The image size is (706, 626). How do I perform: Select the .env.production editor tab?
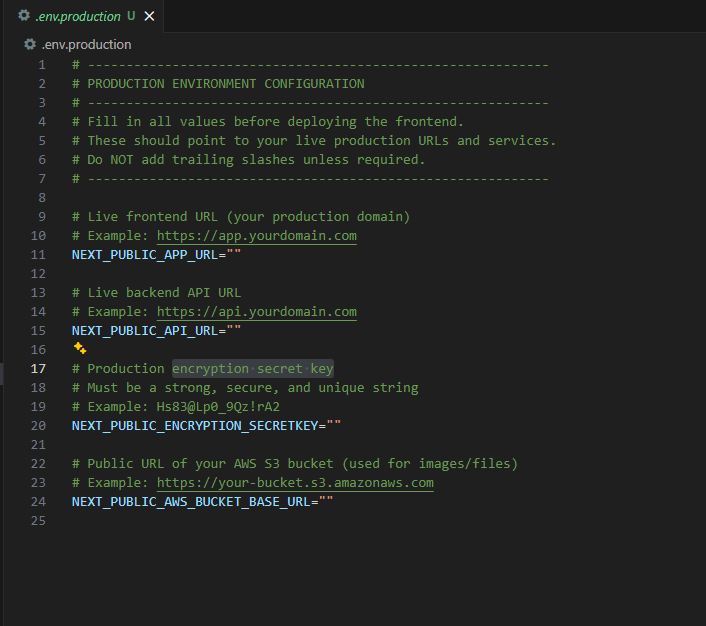coord(83,16)
